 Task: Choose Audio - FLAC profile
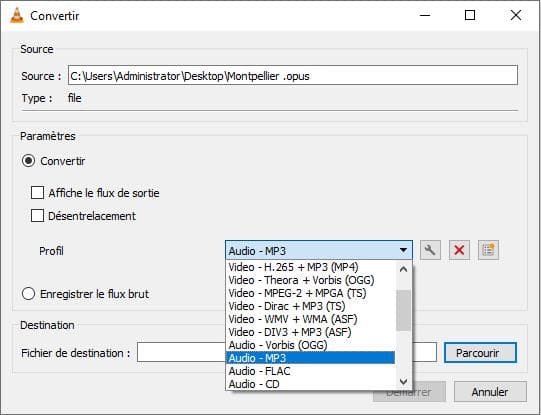311,371
